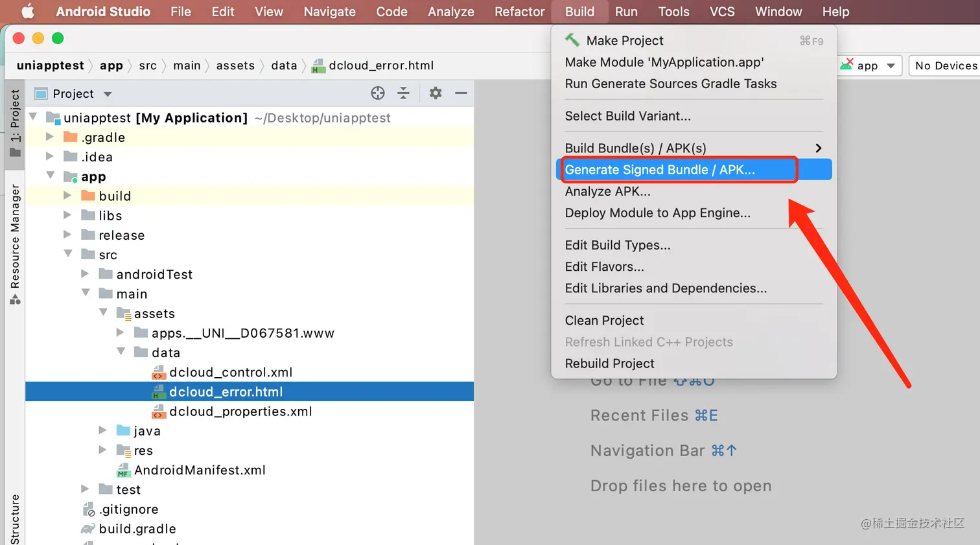Select AndroidManifest.xml file icon
This screenshot has width=980, height=545.
click(123, 470)
